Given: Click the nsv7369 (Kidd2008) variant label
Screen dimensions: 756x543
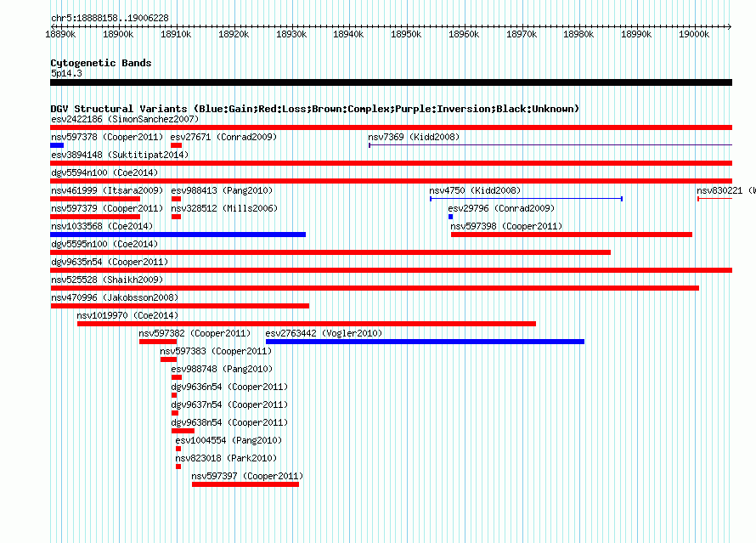Looking at the screenshot, I should (414, 137).
